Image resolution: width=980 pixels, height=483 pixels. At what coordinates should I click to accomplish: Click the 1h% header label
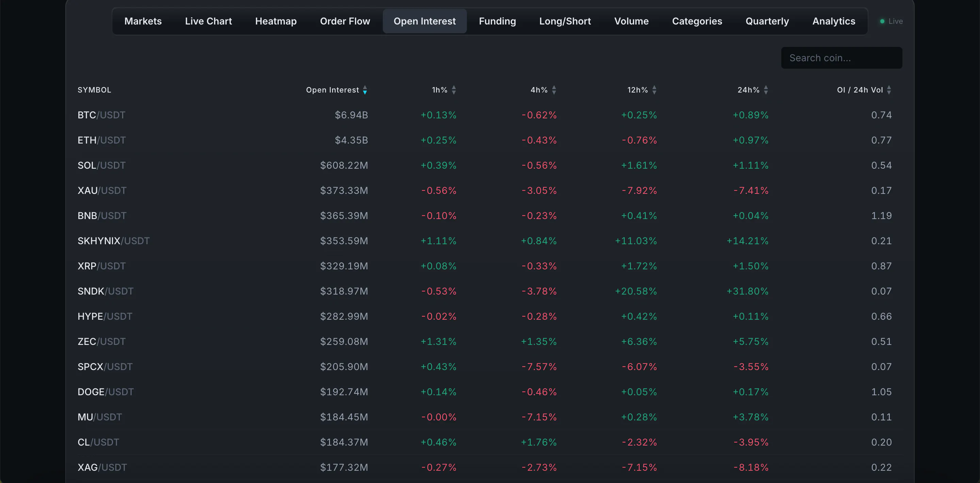click(x=439, y=90)
